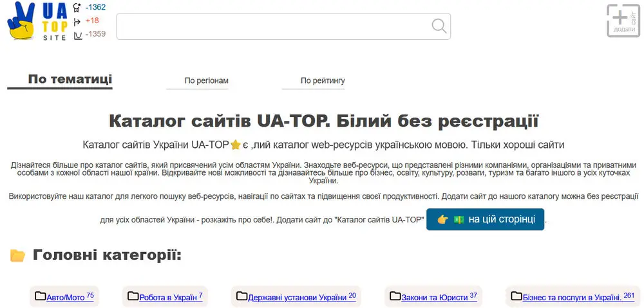Open the UA TOP SITE logo
The height and width of the screenshot is (308, 644).
tap(37, 21)
